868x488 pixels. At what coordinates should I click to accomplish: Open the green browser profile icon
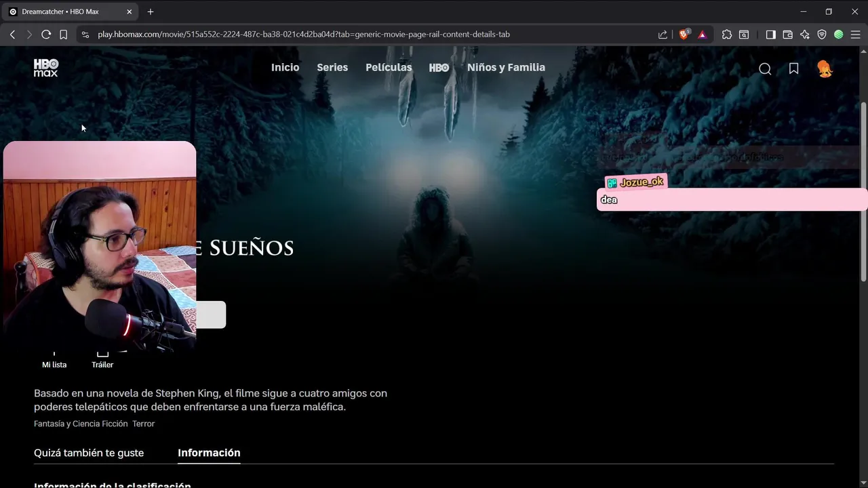point(838,35)
